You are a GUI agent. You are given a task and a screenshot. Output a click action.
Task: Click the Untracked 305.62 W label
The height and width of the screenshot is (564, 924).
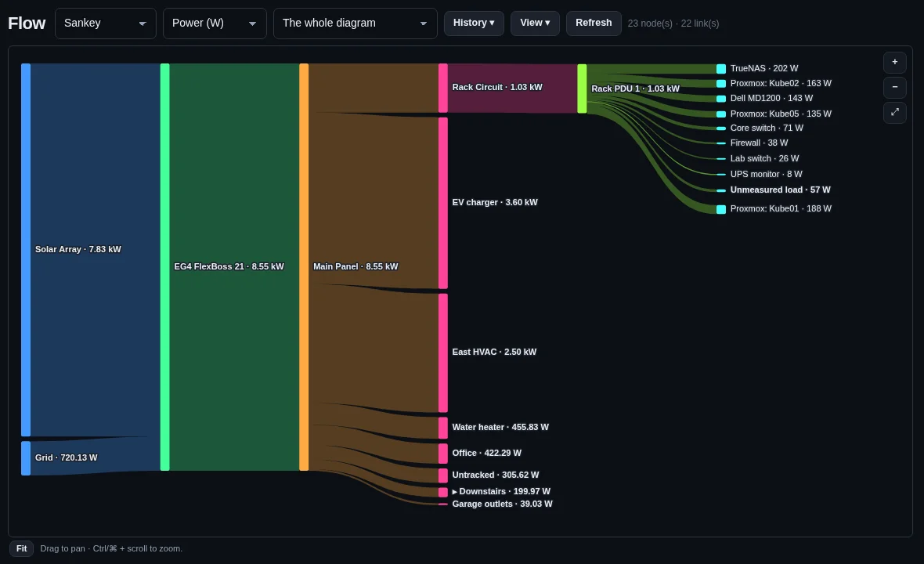tap(496, 475)
